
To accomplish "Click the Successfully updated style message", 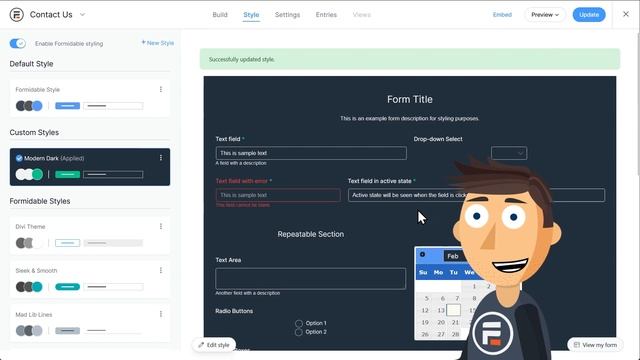I will [410, 59].
